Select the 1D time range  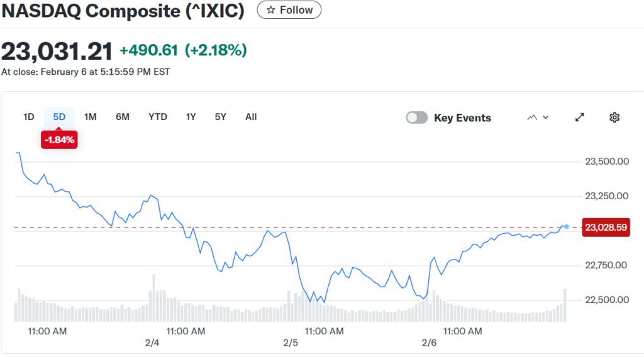[28, 117]
